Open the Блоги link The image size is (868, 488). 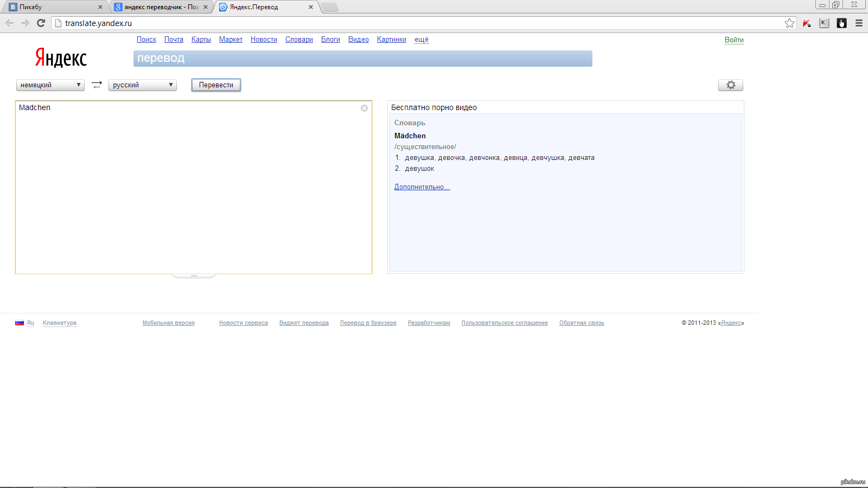pos(330,40)
